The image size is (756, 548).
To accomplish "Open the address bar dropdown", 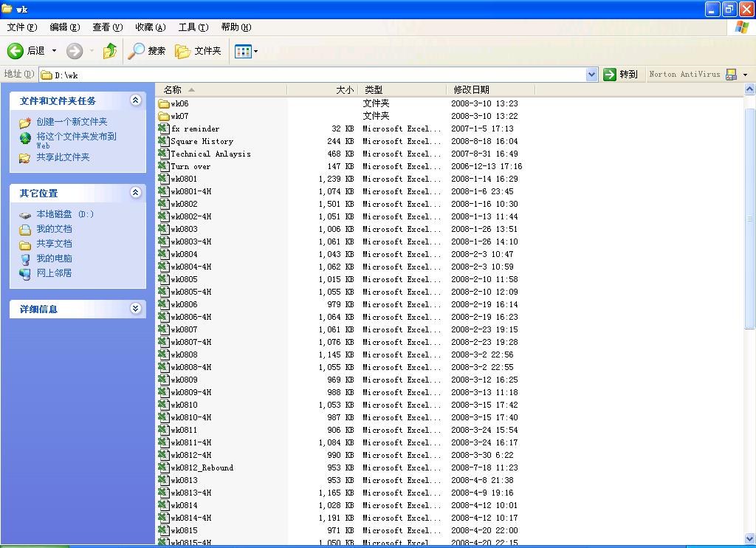I will pos(591,75).
